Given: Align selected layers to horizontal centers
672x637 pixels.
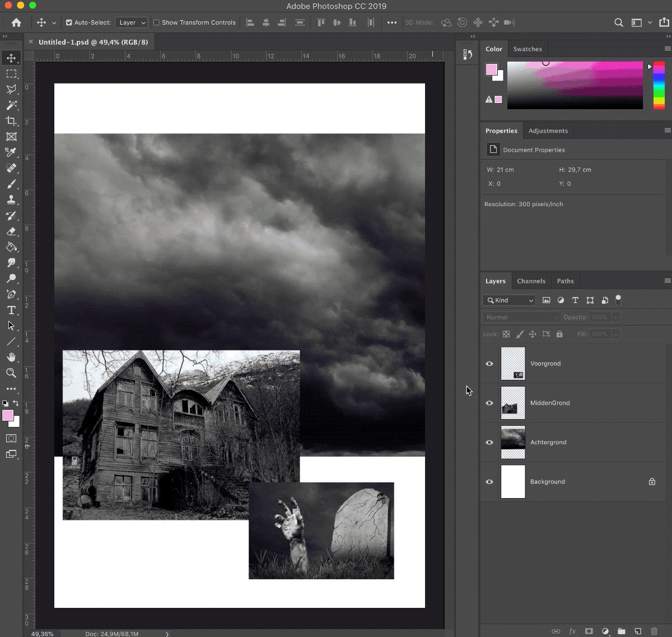Looking at the screenshot, I should (x=265, y=22).
